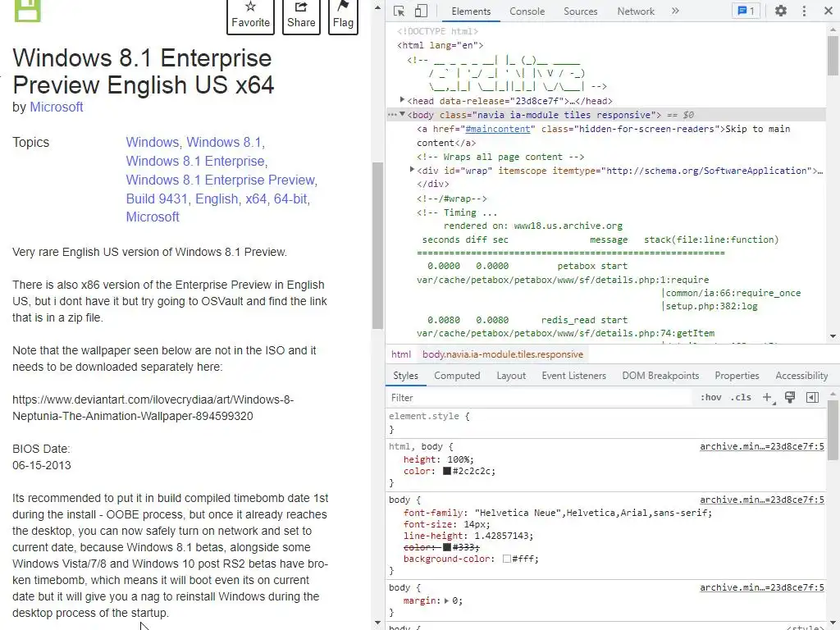
Task: Open the DOM Breakpoints tab
Action: point(660,376)
